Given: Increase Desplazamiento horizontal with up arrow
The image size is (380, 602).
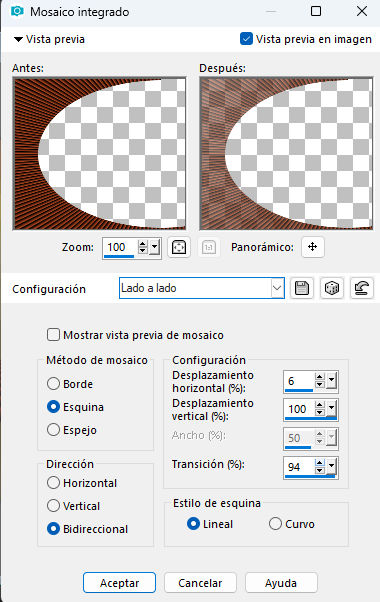Looking at the screenshot, I should [320, 377].
